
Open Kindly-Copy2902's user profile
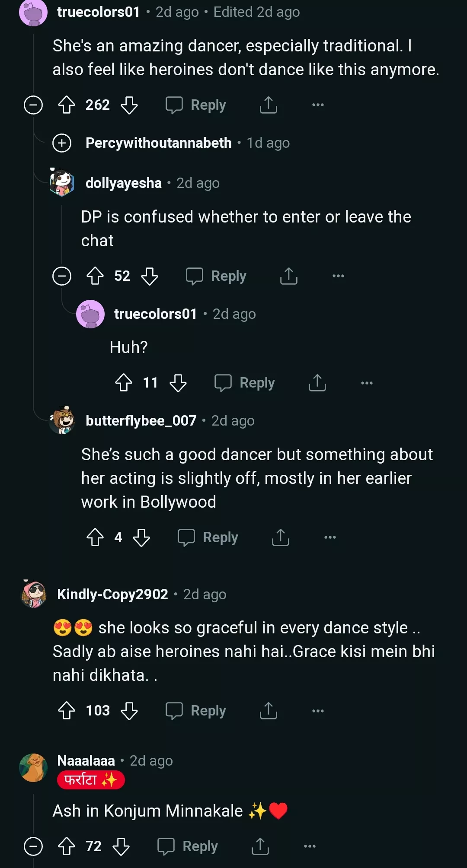pos(112,595)
